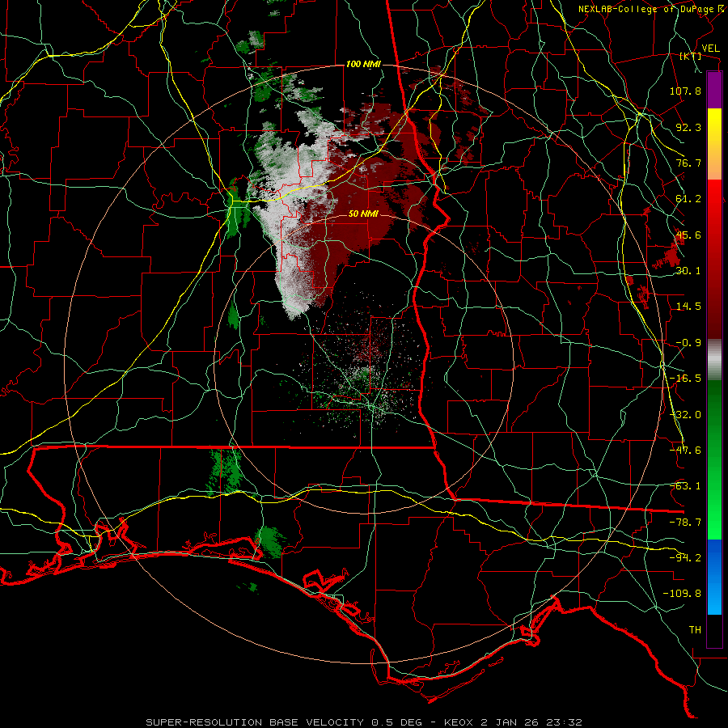Image resolution: width=728 pixels, height=728 pixels.
Task: Click the 30.1 legend value
Action: [688, 270]
